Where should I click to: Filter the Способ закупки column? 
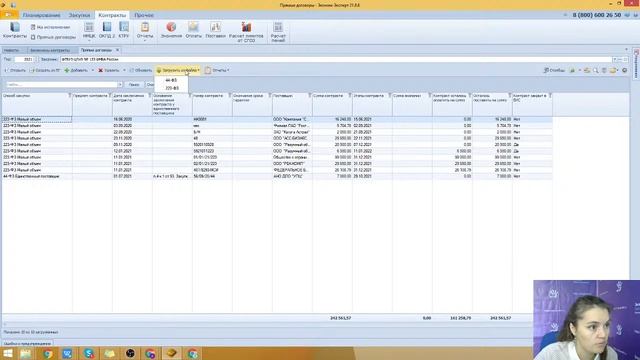click(x=69, y=96)
